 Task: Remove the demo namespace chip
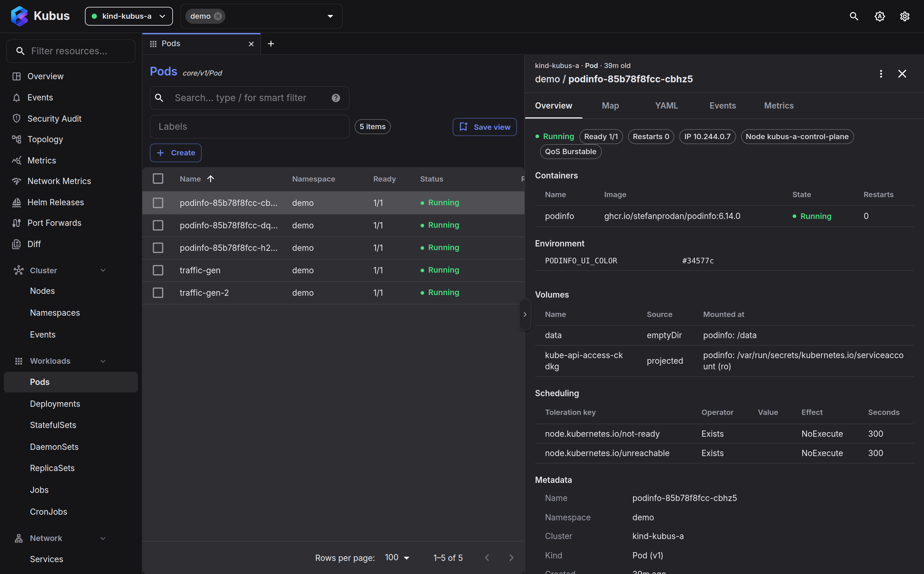pos(218,16)
